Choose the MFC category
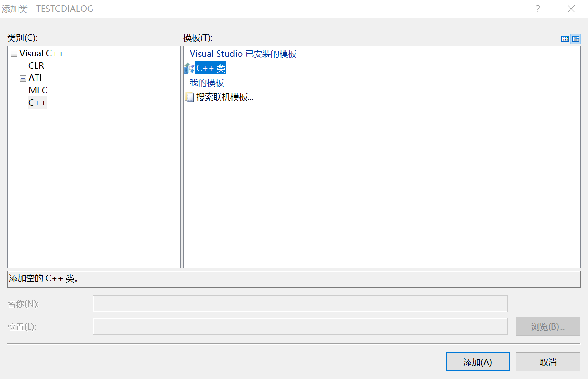588x379 pixels. pos(38,91)
